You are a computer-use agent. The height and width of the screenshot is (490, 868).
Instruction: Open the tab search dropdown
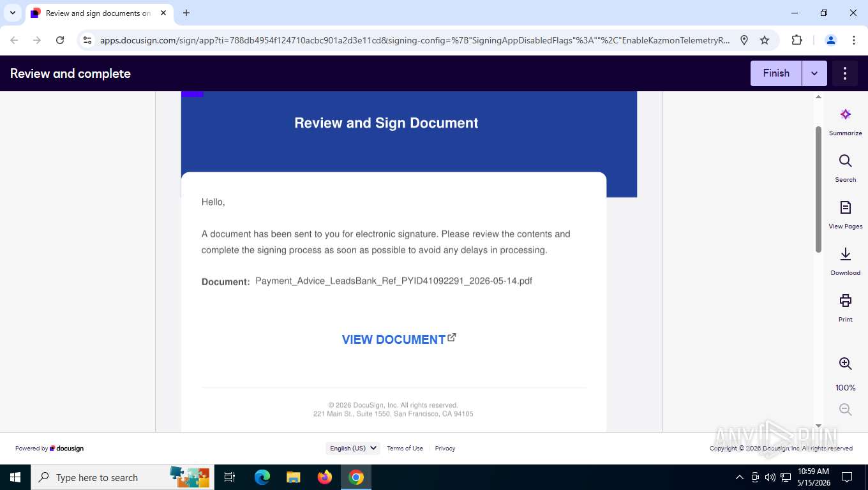pyautogui.click(x=13, y=13)
